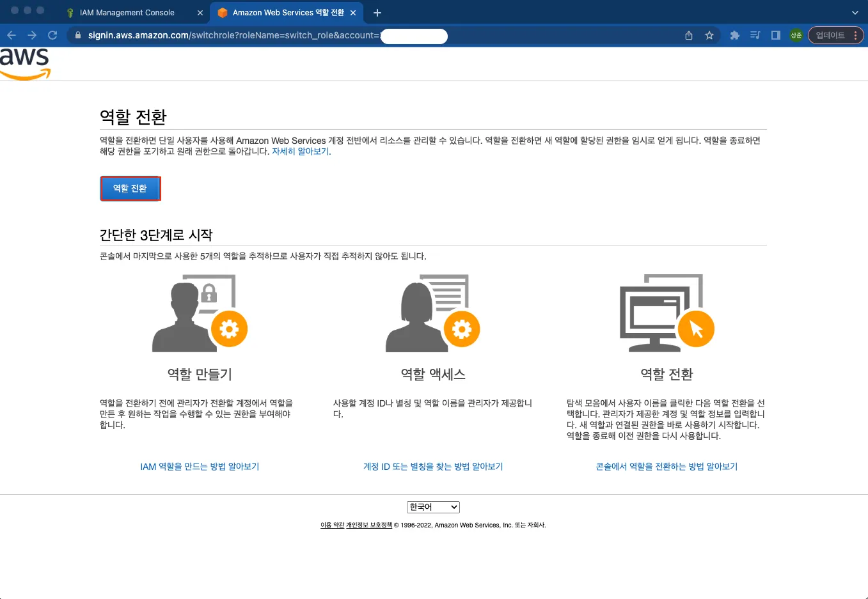Close the IAM Management Console tab
The height and width of the screenshot is (599, 868).
[200, 13]
